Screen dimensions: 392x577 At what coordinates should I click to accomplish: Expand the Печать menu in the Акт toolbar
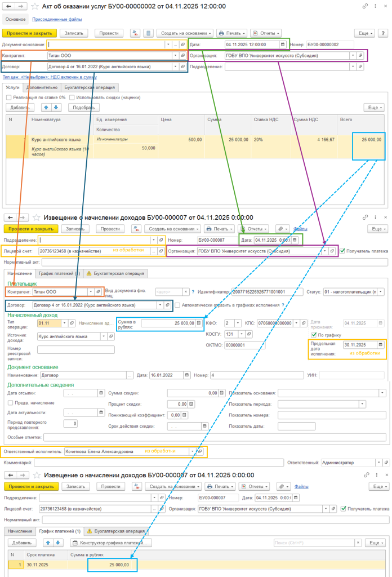(231, 33)
